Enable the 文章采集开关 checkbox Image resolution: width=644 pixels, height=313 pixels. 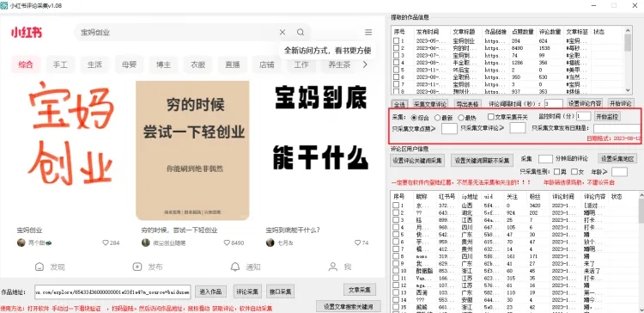491,117
